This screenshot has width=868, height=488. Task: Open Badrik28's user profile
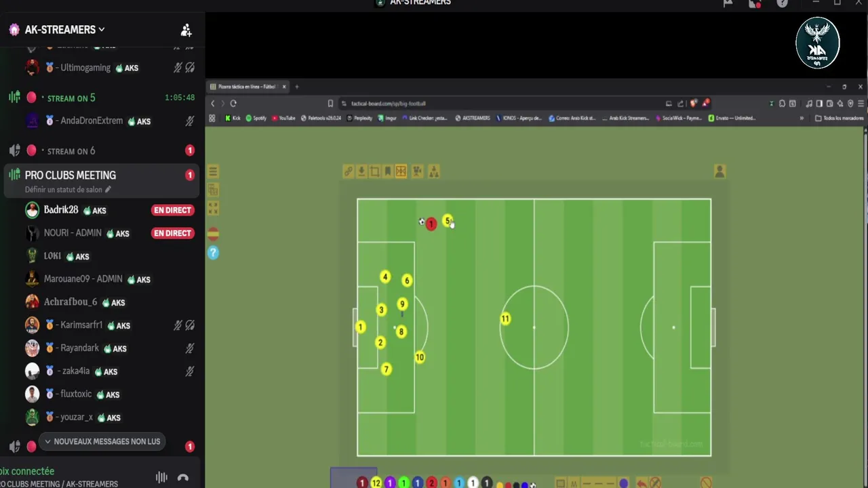[61, 210]
